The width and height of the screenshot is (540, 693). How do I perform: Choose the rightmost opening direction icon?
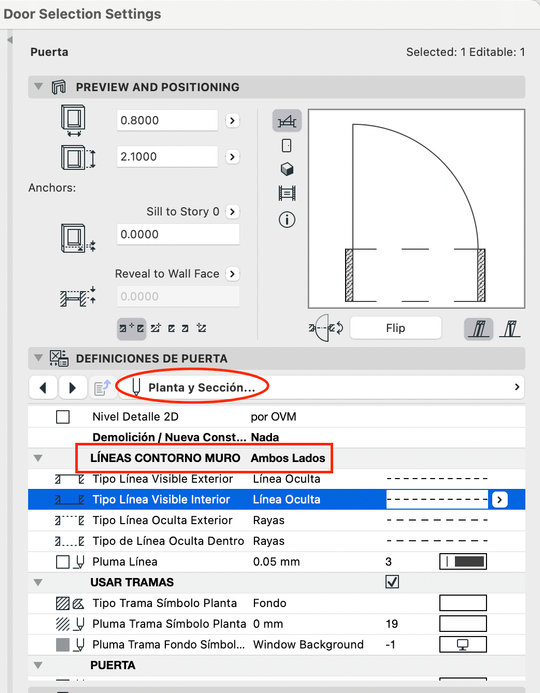coord(510,328)
